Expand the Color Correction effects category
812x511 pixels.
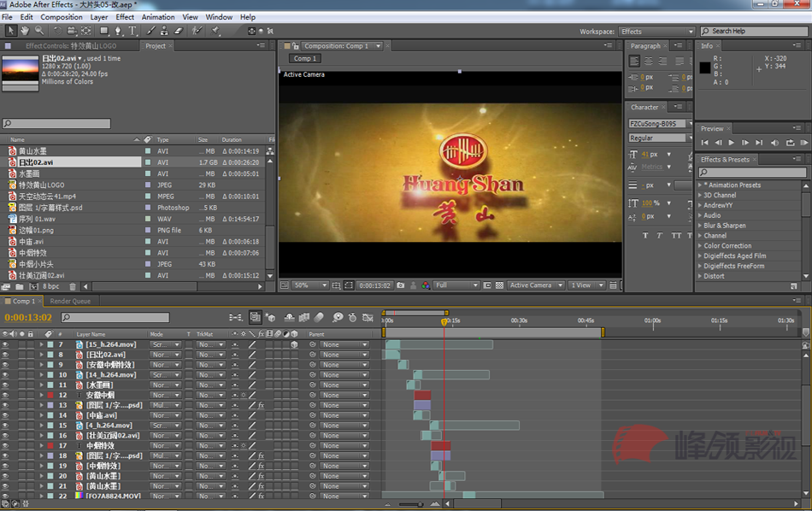pos(727,246)
